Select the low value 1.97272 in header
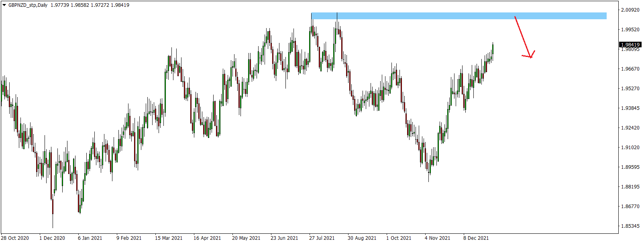This screenshot has width=644, height=243. [x=100, y=5]
